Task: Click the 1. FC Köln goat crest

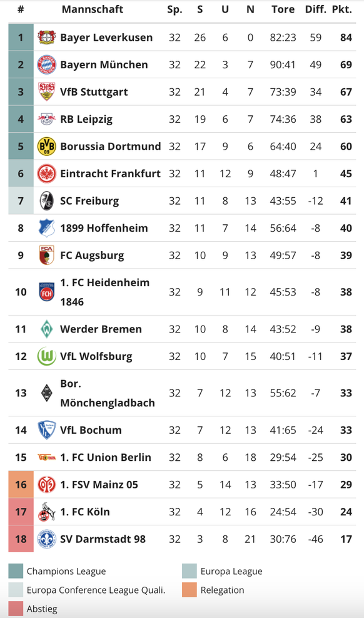Action: tap(46, 512)
